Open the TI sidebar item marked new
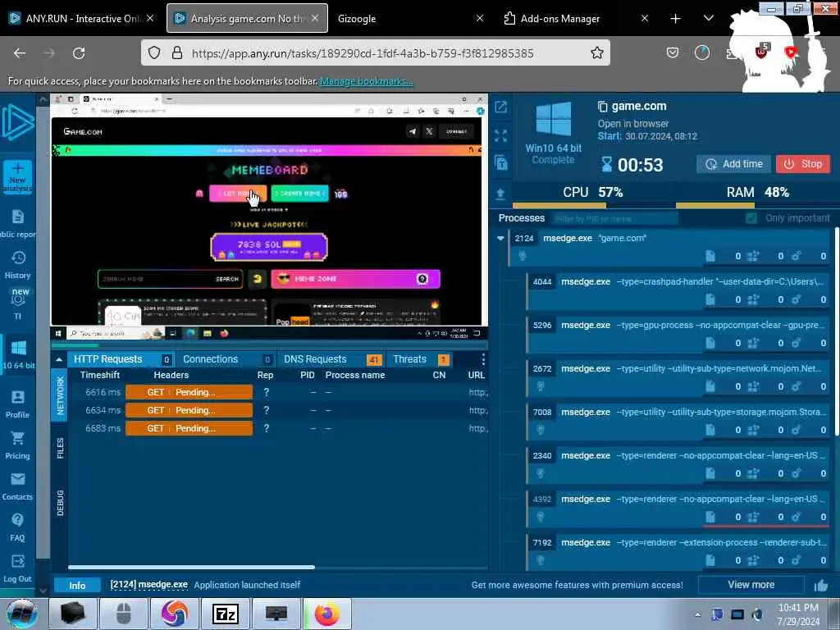 click(x=18, y=304)
